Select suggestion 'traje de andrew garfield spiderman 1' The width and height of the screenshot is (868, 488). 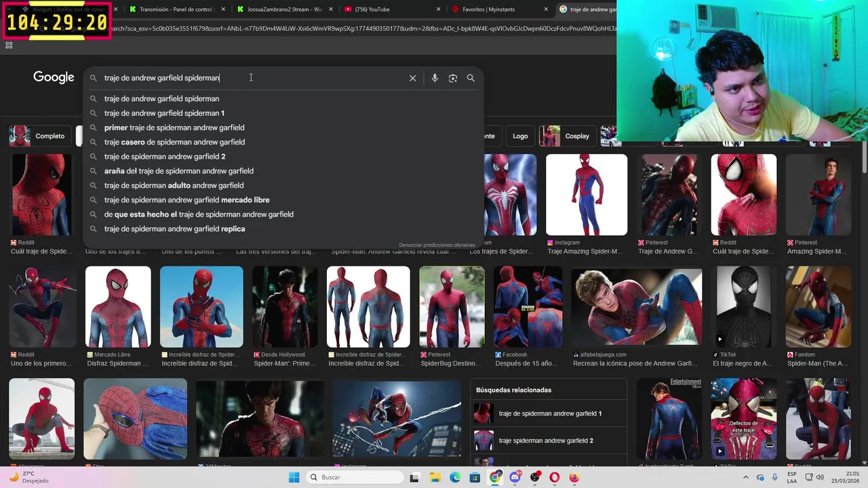(283, 113)
